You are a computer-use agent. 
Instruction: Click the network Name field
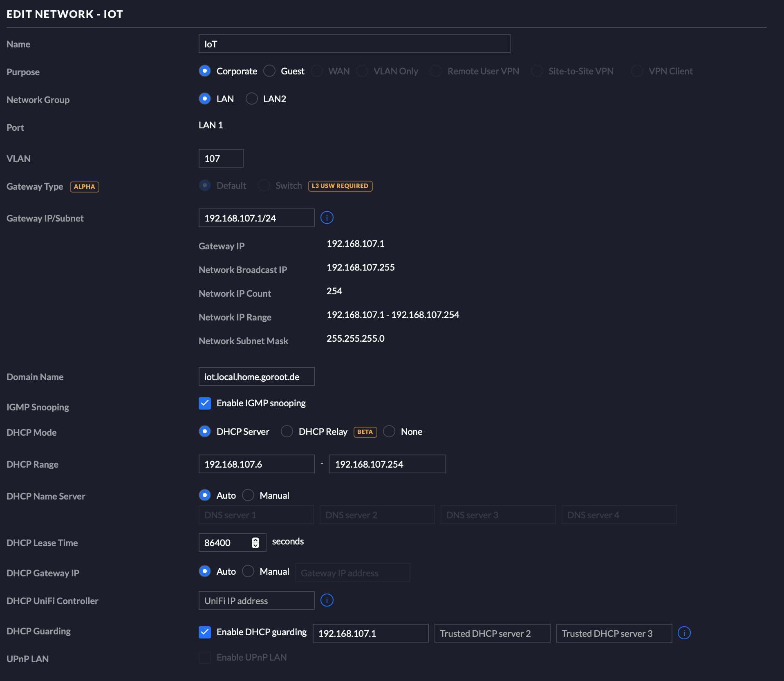pyautogui.click(x=354, y=44)
